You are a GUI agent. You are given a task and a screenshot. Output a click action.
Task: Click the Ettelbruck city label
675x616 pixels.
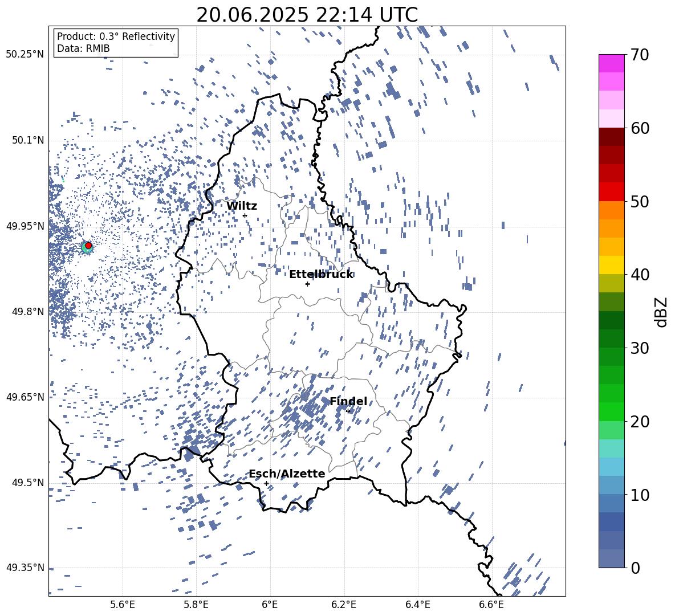click(x=321, y=275)
